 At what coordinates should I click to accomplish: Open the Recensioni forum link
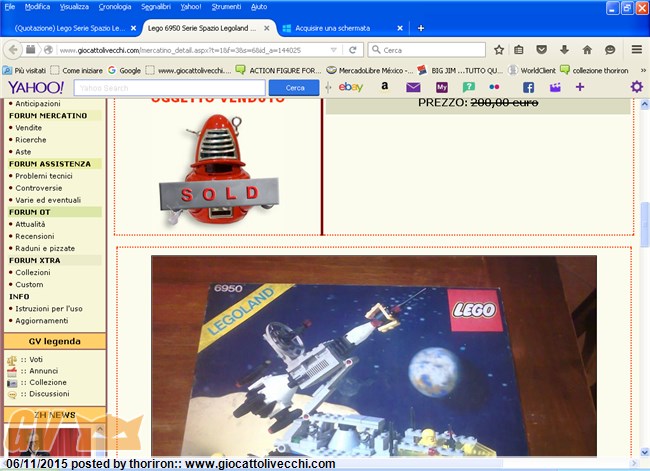36,236
